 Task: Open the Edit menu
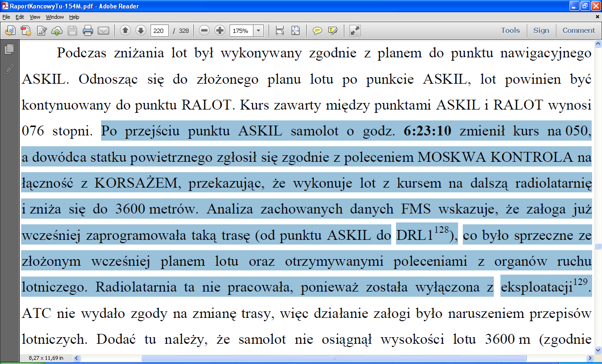pyautogui.click(x=20, y=17)
